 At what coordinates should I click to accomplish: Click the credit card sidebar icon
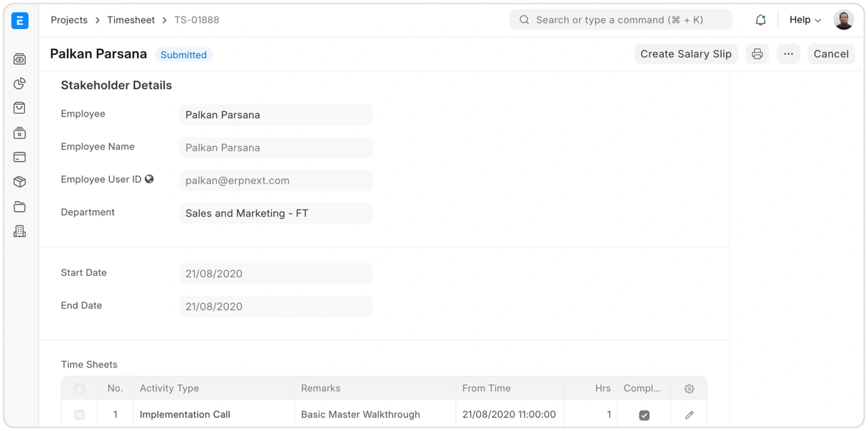(x=20, y=157)
